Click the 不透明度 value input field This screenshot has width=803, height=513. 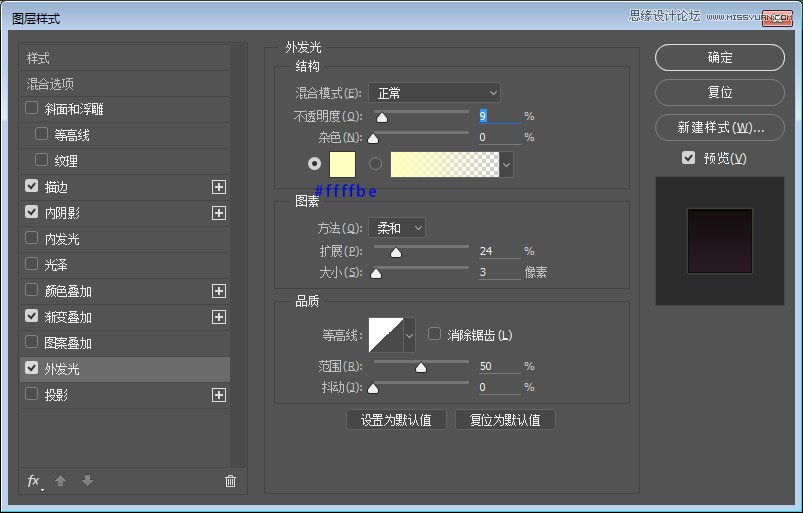(498, 116)
